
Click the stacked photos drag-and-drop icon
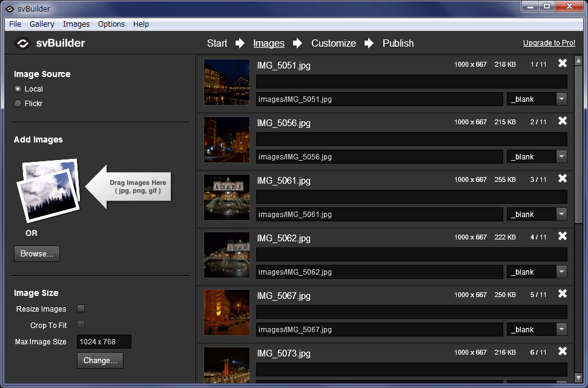point(48,190)
